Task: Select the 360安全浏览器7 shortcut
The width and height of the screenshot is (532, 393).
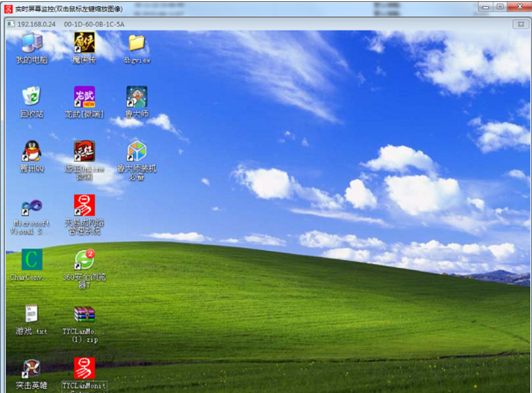Action: click(x=85, y=268)
